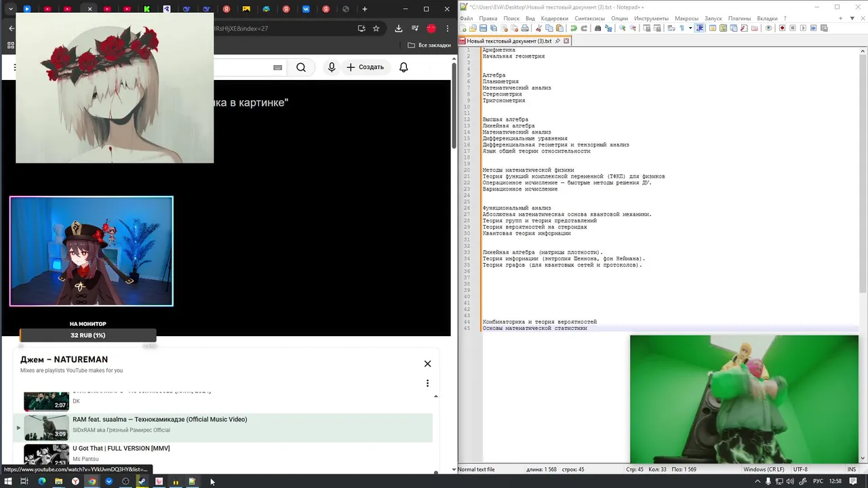Click YouTube search magnifier button
Image resolution: width=868 pixels, height=488 pixels.
(301, 67)
